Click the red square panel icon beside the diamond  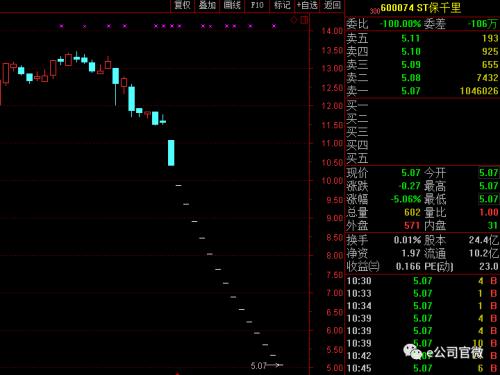coord(304,20)
